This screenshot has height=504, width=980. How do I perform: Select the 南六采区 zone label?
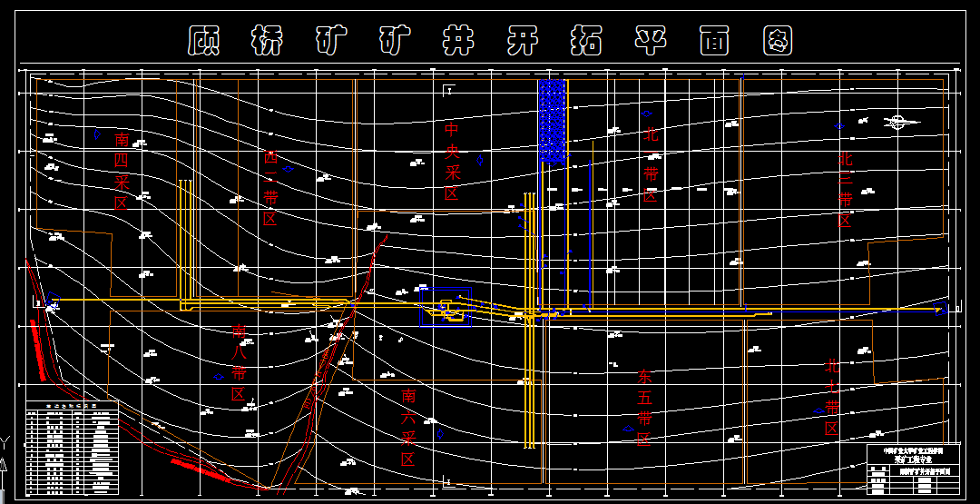click(408, 428)
